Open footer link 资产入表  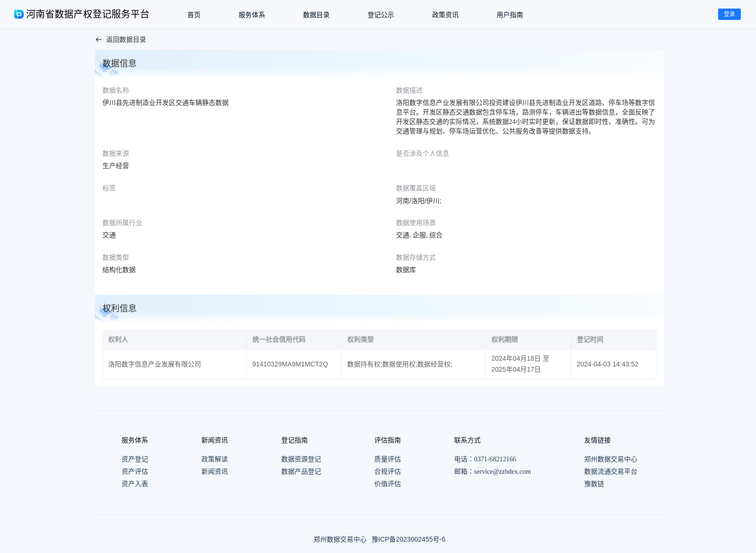point(135,484)
